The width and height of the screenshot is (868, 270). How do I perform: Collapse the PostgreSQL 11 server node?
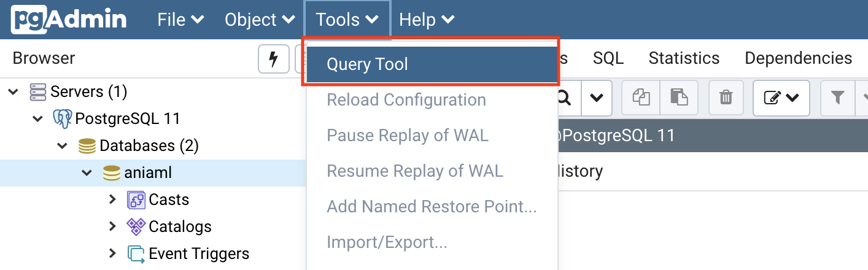tap(38, 118)
